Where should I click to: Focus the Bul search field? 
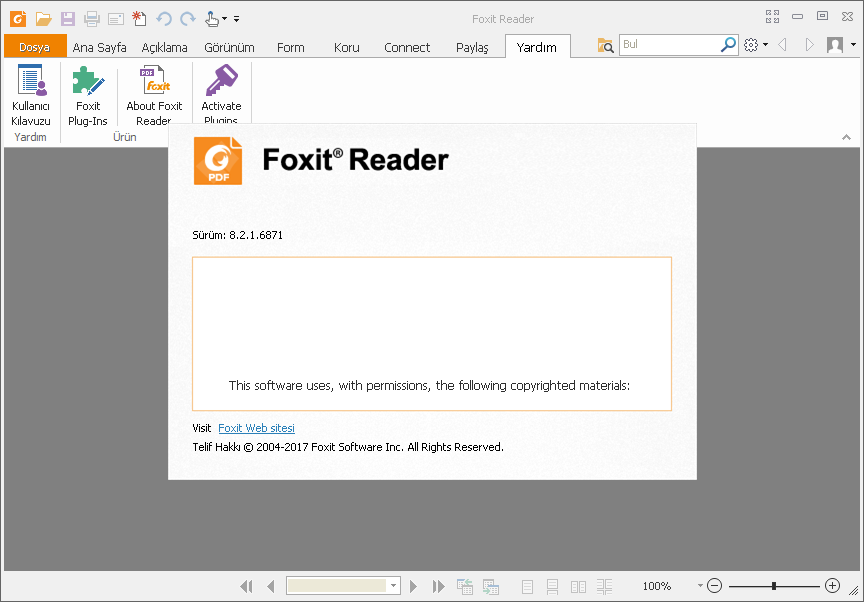669,45
